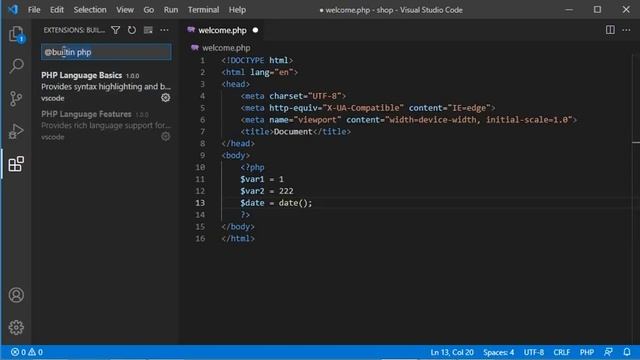This screenshot has width=640, height=360.
Task: Click the meta charset line
Action: click(293, 96)
